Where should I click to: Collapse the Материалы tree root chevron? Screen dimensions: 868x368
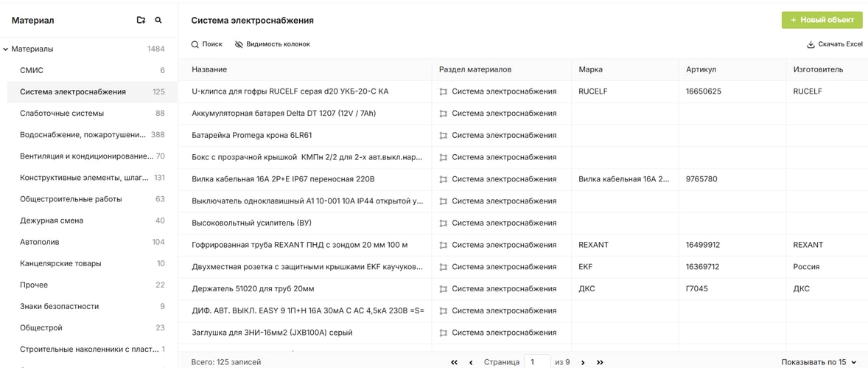coord(6,49)
